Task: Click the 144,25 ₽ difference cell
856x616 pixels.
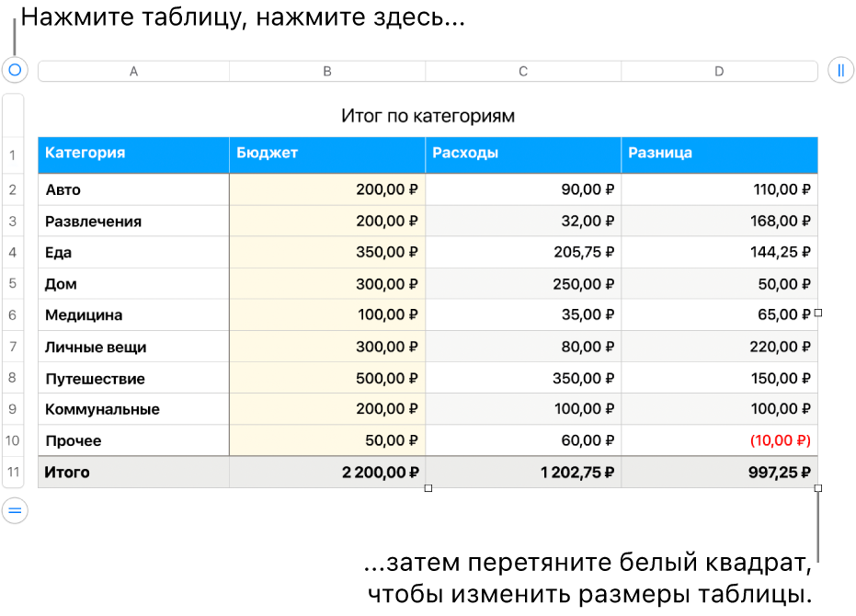Action: point(720,252)
